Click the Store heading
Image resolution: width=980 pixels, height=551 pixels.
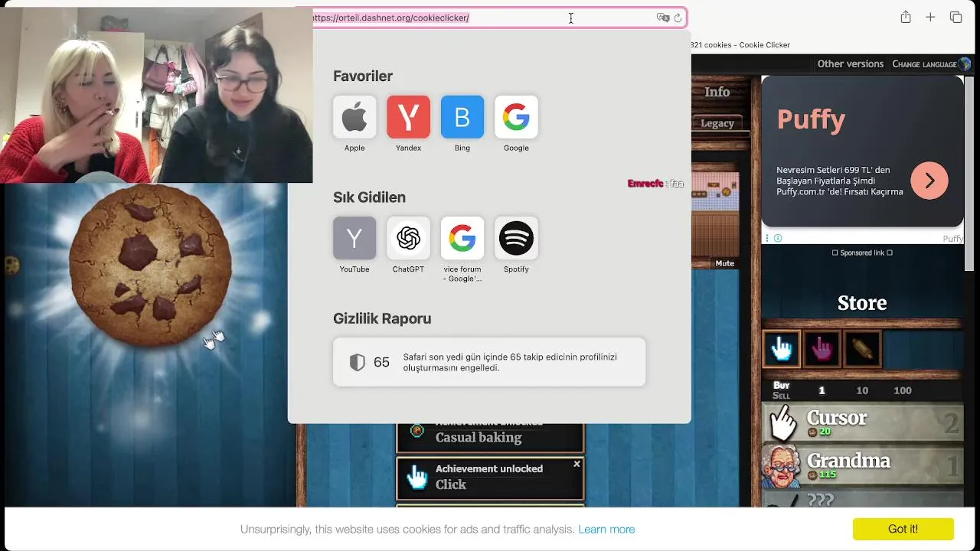coord(862,303)
